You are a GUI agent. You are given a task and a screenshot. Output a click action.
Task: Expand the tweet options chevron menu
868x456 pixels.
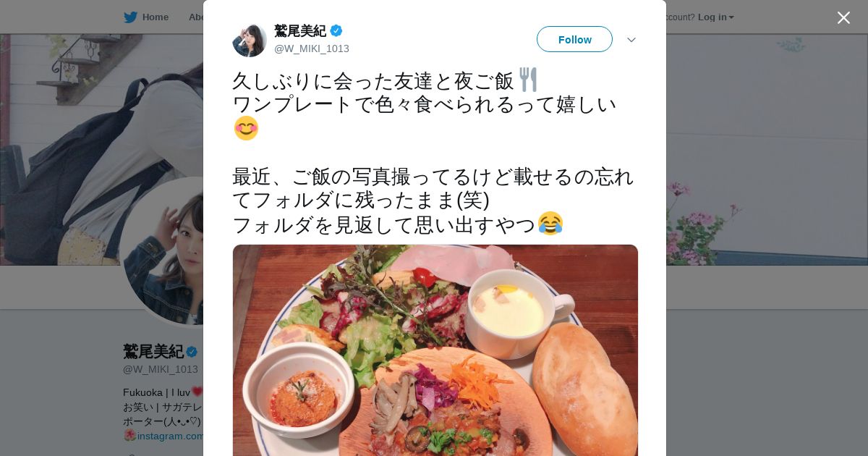point(631,40)
